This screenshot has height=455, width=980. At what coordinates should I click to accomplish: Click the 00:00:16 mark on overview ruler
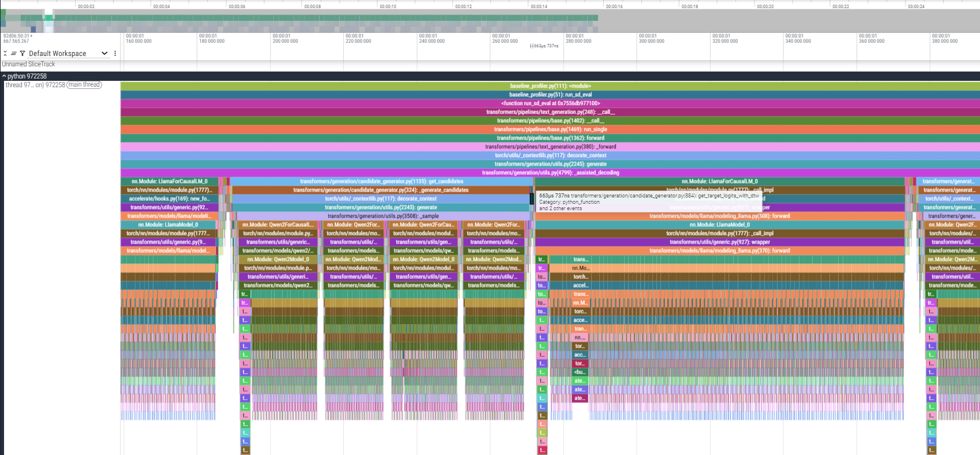coord(614,6)
